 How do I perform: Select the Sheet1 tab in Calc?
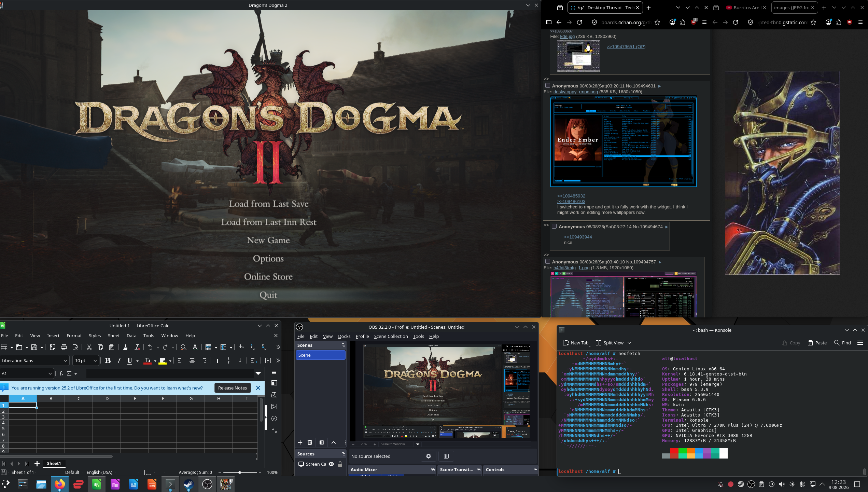[x=54, y=463]
